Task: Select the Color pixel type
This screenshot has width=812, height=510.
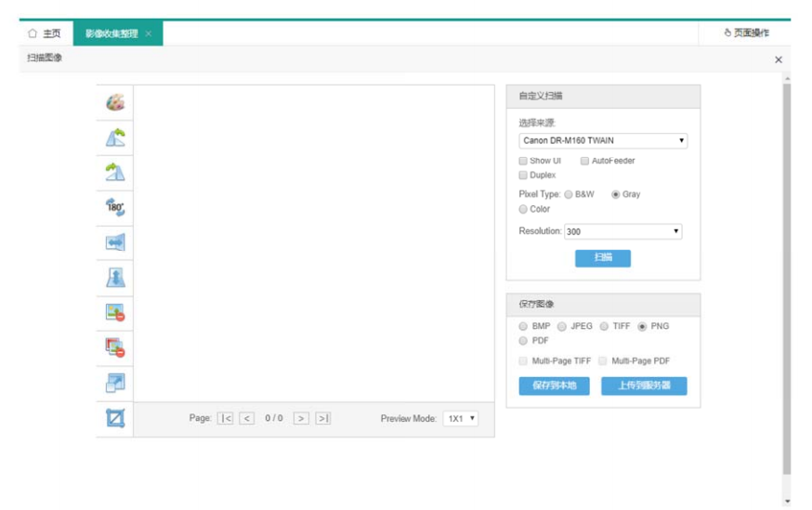Action: pos(523,209)
